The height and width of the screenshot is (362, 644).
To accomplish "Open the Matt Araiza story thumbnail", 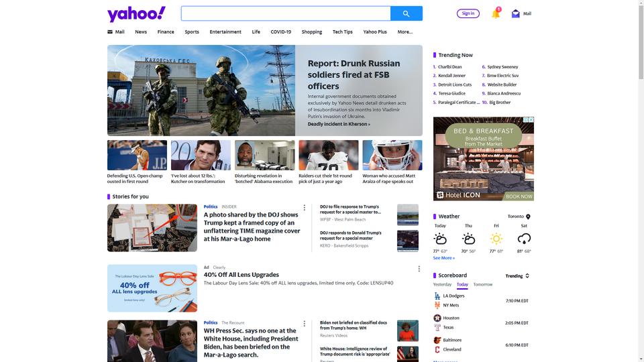I will pos(392,155).
